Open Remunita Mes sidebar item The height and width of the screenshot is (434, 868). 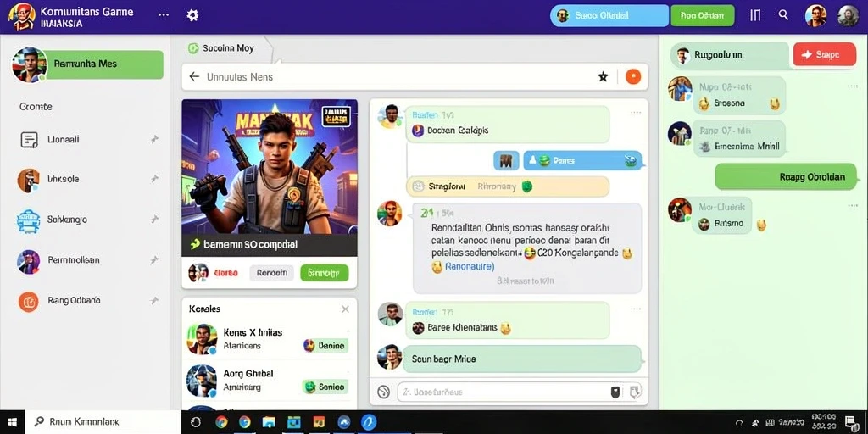point(103,64)
